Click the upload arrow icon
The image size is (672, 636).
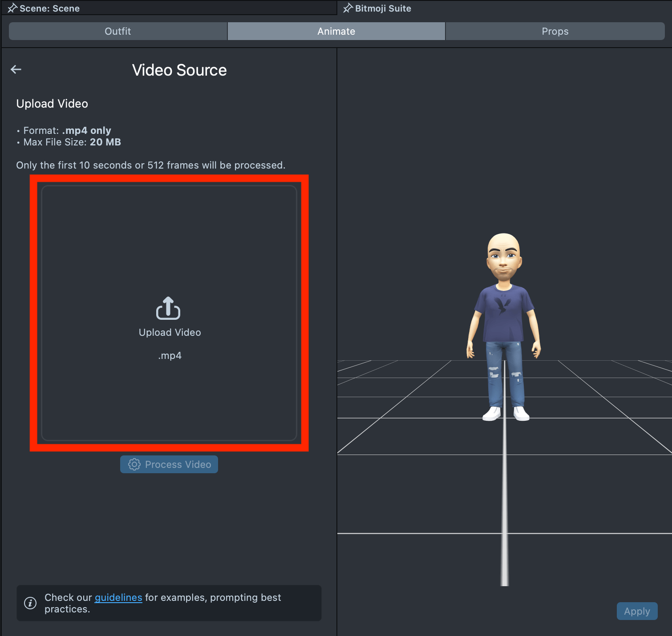click(x=168, y=308)
